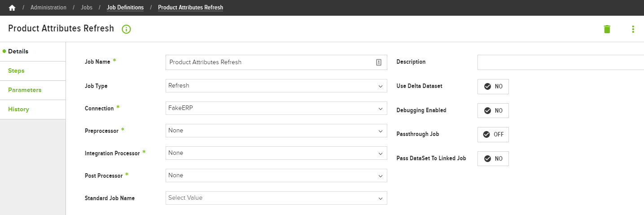The height and width of the screenshot is (215, 644).
Task: Open the Standard Job Name dropdown
Action: pos(276,198)
